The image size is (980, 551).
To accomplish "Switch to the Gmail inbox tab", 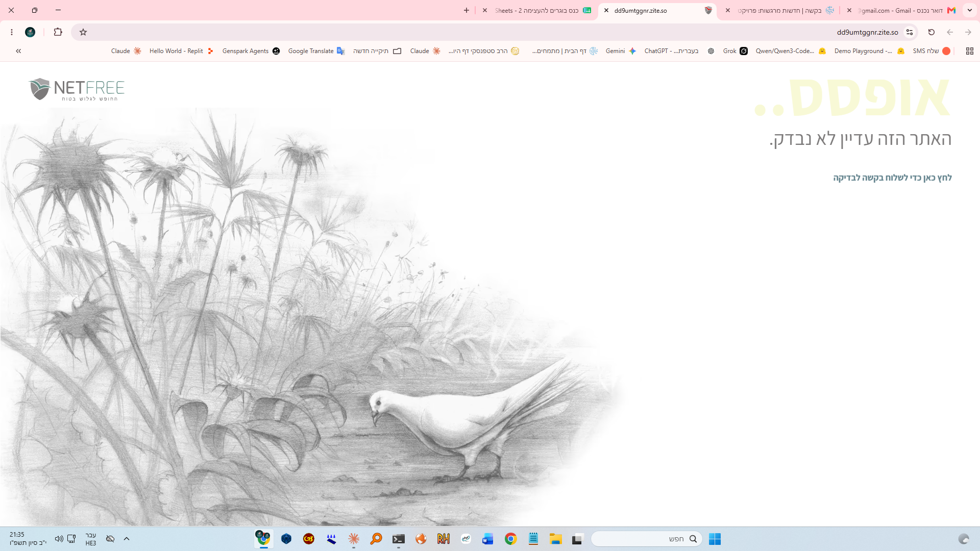I will [901, 10].
